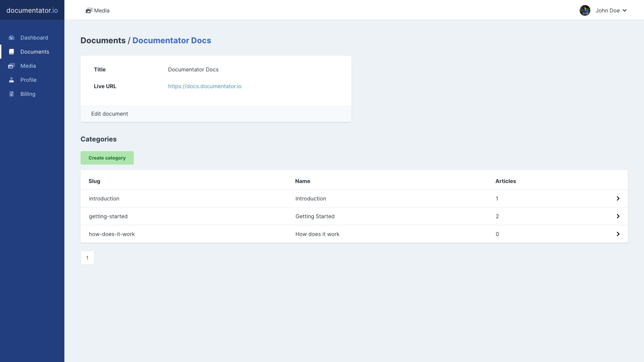
Task: Open Profile in the sidebar
Action: 32,80
